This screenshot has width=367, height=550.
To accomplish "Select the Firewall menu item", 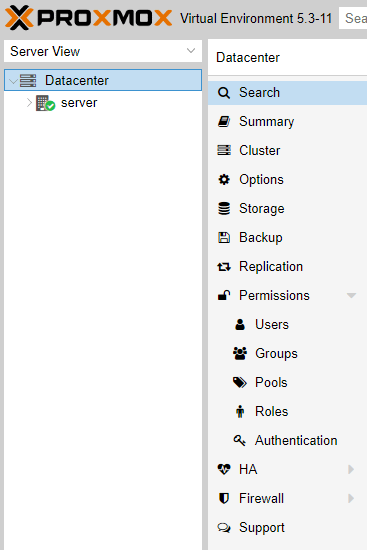I will pos(287,498).
